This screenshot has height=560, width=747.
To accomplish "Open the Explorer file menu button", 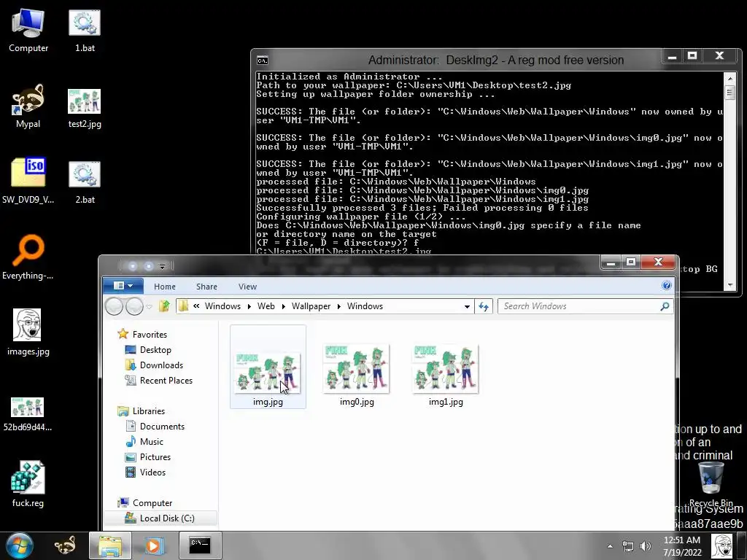I will [123, 286].
